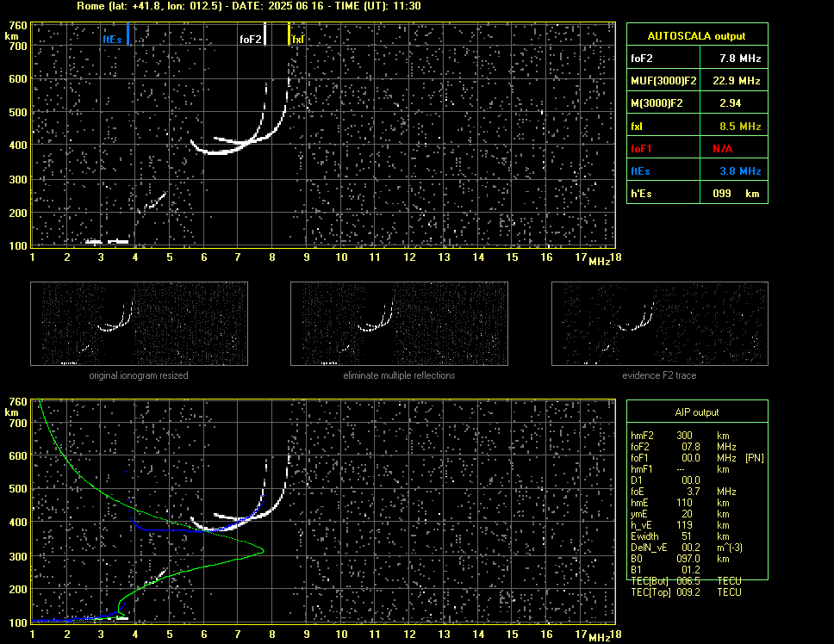The image size is (834, 644).
Task: Click the TEC[Bot] 006.5 TECU row
Action: [686, 581]
